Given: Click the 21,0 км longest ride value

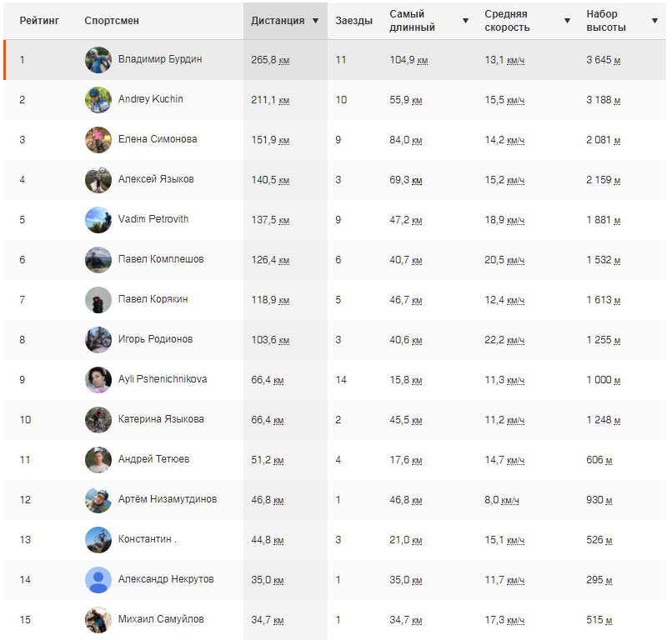Looking at the screenshot, I should (406, 540).
